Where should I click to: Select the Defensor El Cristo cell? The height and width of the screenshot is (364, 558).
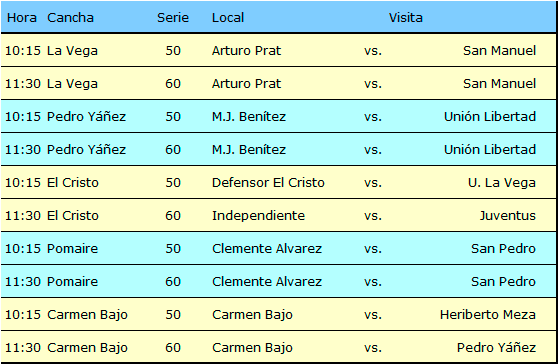268,183
